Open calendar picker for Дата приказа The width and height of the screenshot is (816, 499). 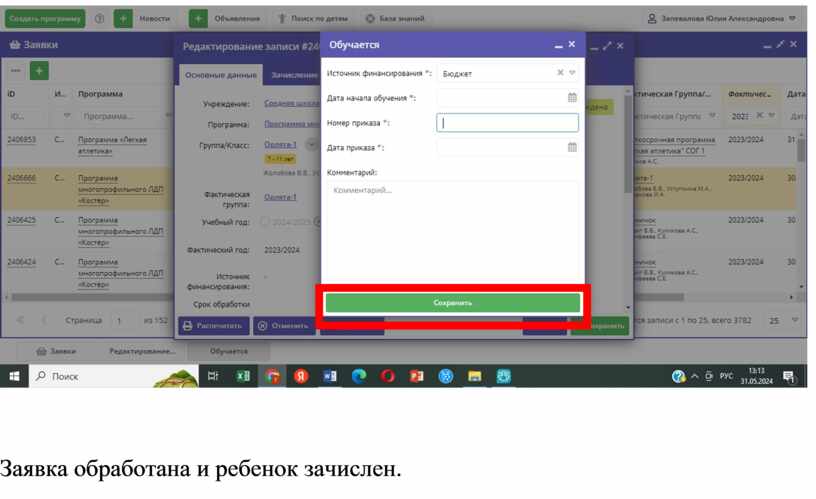[572, 147]
